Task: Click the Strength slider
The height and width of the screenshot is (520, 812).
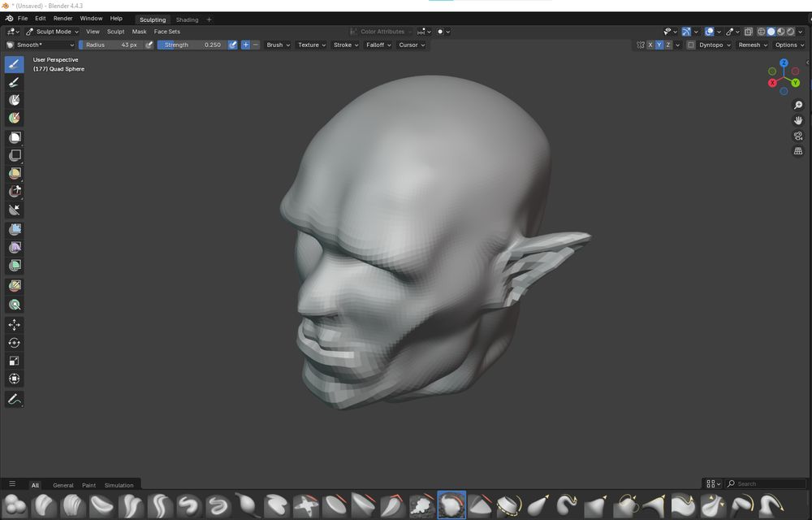Action: click(x=192, y=45)
